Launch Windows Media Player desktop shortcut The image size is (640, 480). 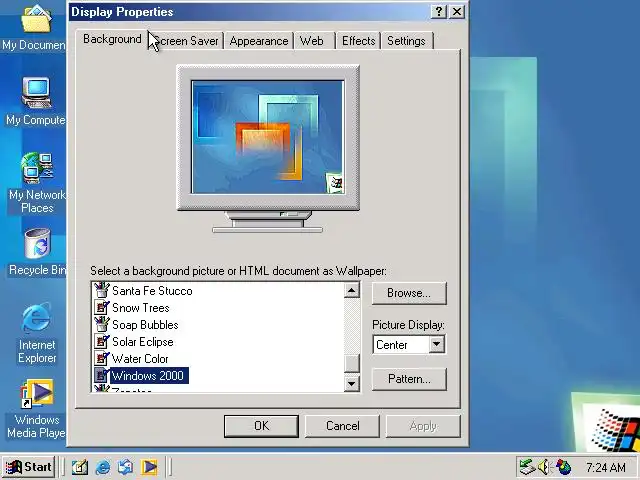[37, 393]
